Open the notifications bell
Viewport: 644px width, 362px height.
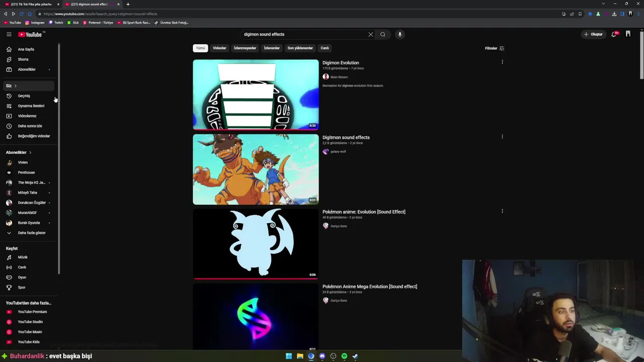pos(614,34)
